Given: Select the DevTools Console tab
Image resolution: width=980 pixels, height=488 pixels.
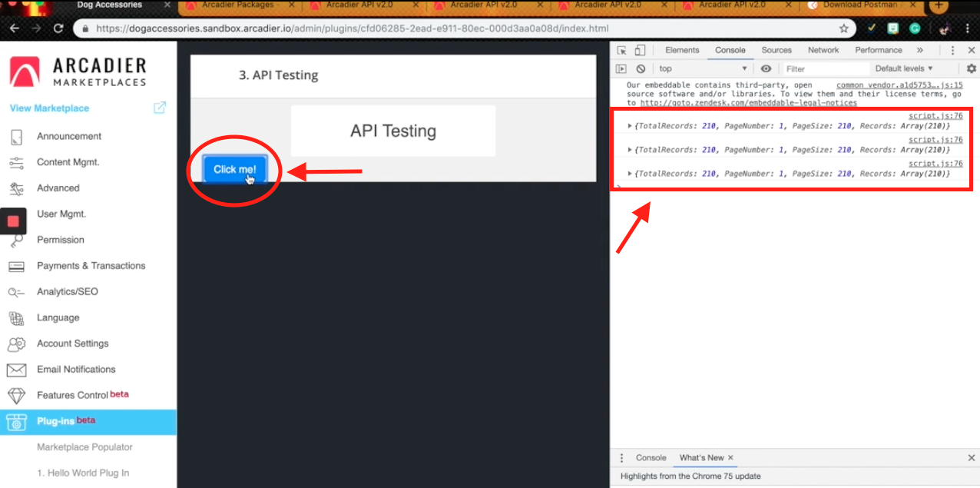Looking at the screenshot, I should [730, 50].
